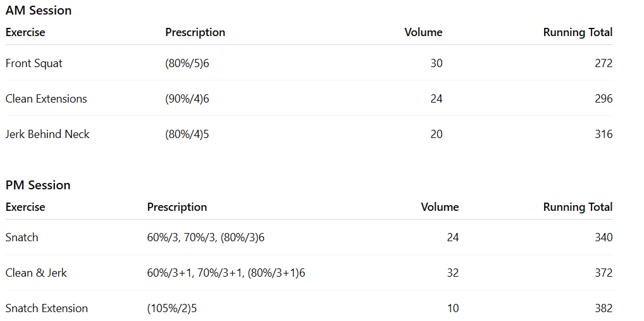The width and height of the screenshot is (644, 321).
Task: Click the PM Volume column header
Action: (440, 207)
